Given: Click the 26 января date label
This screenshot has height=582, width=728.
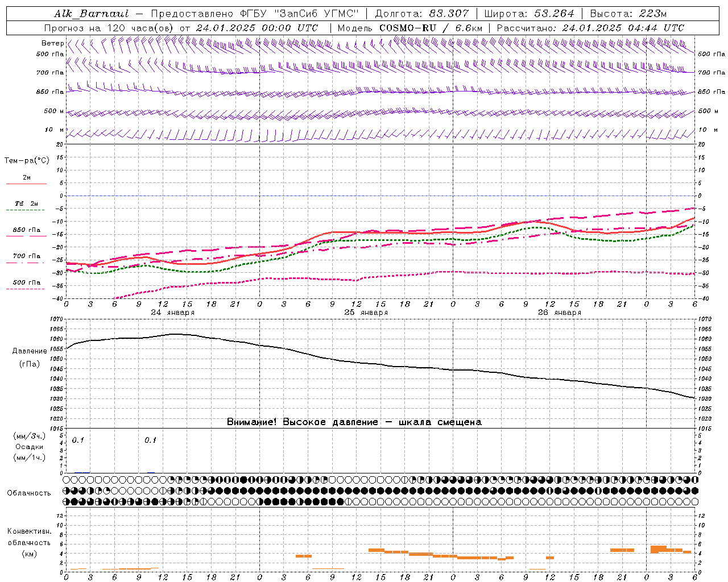Looking at the screenshot, I should tap(559, 313).
